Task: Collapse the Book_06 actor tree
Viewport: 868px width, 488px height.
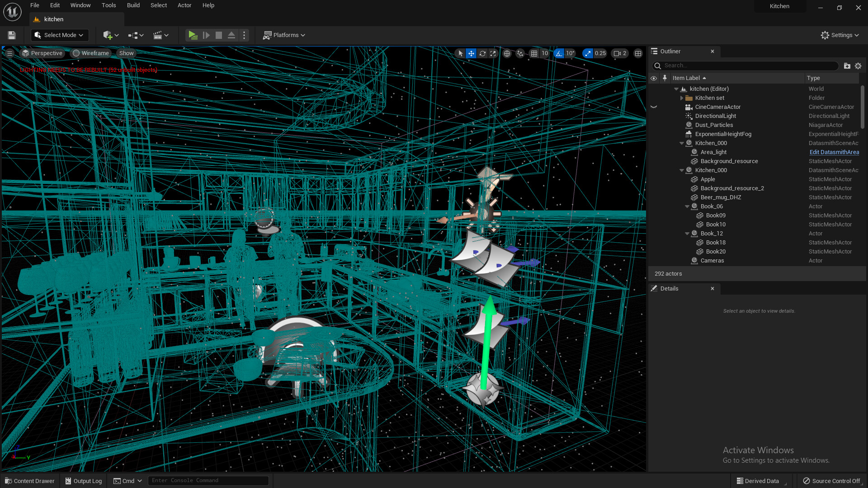Action: [x=687, y=206]
